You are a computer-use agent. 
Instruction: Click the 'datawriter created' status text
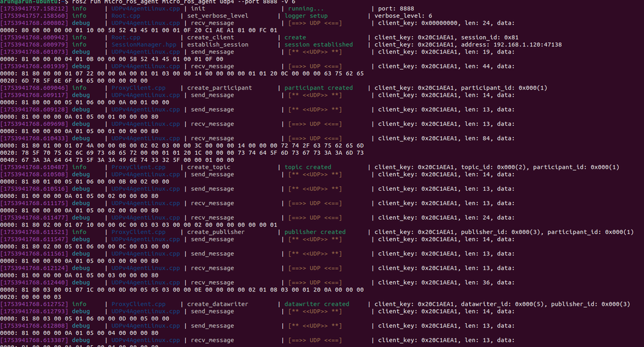(317, 304)
